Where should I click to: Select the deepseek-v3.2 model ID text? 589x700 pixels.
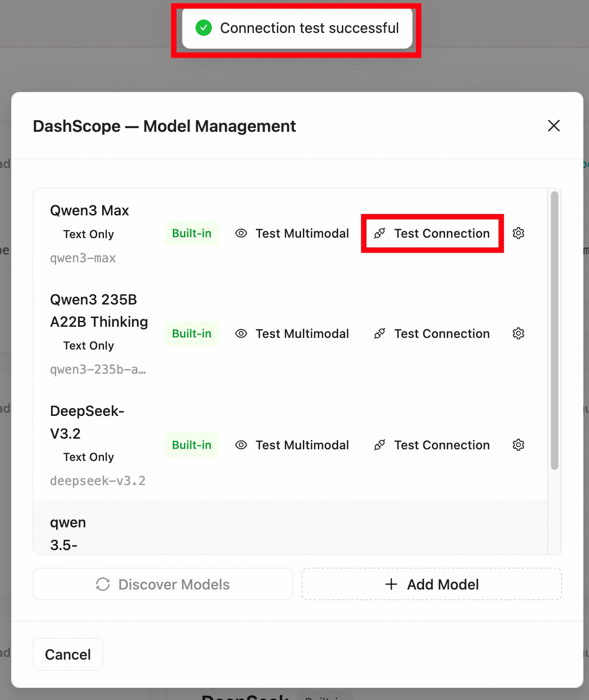point(98,481)
